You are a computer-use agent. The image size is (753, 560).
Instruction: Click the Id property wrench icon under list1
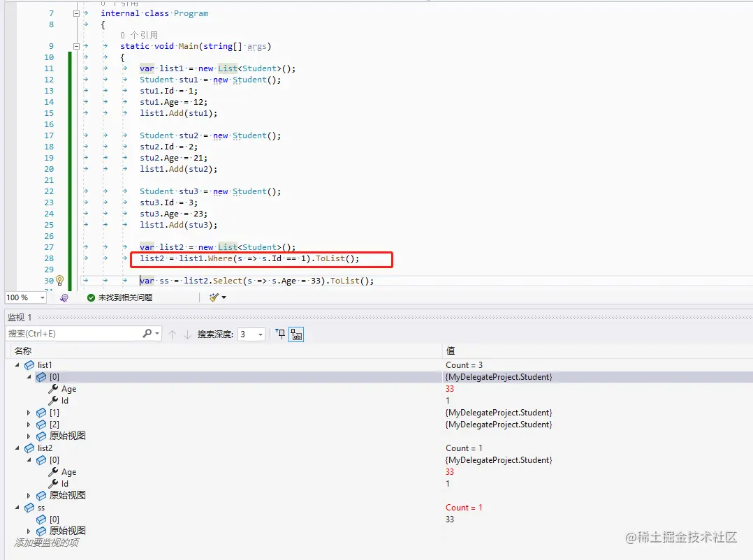coord(53,401)
